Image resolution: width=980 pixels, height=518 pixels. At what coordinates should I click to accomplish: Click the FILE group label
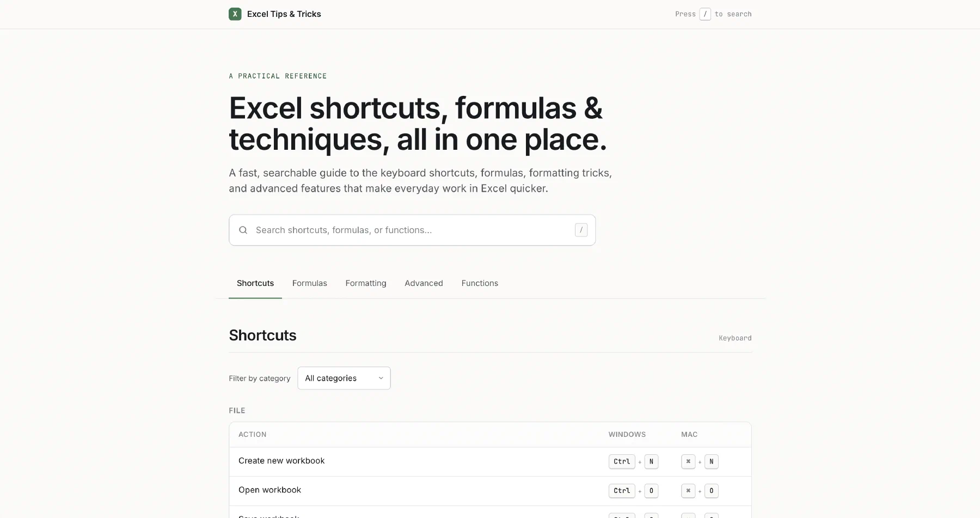(237, 411)
